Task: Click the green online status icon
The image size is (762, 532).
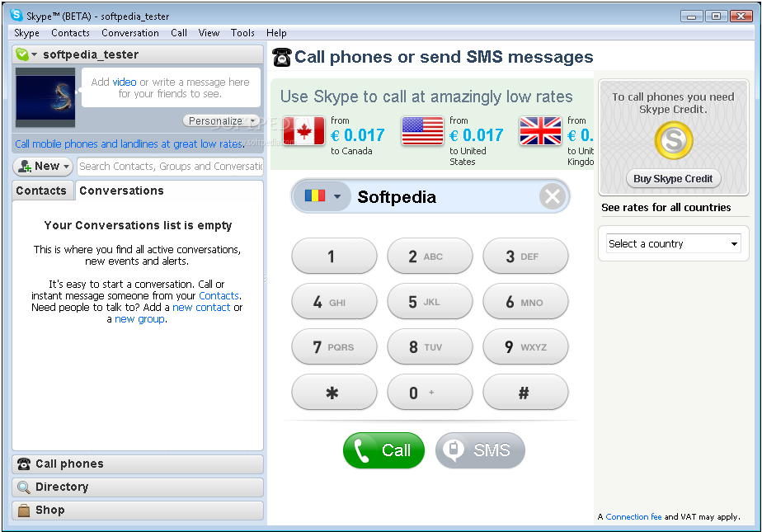Action: (x=22, y=54)
